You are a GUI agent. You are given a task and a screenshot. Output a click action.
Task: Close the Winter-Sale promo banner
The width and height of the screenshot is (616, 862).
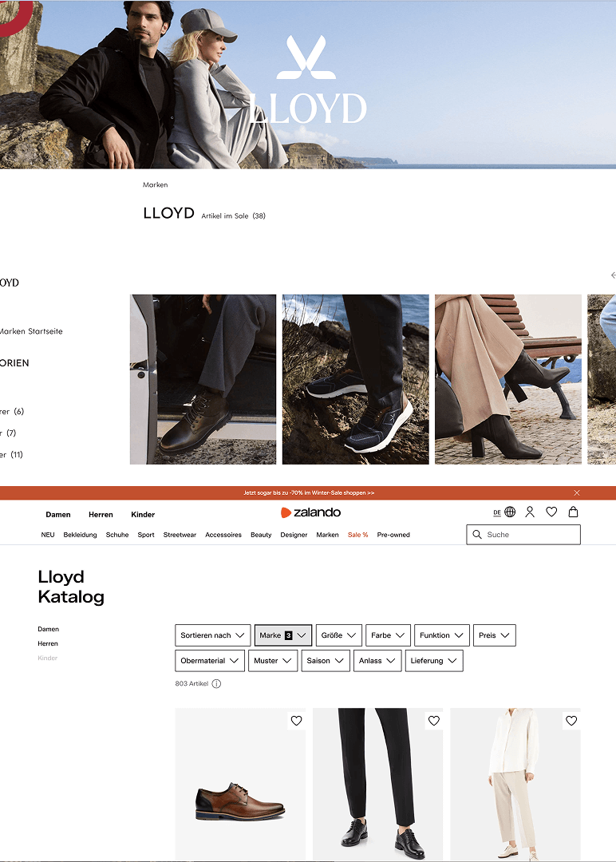576,492
